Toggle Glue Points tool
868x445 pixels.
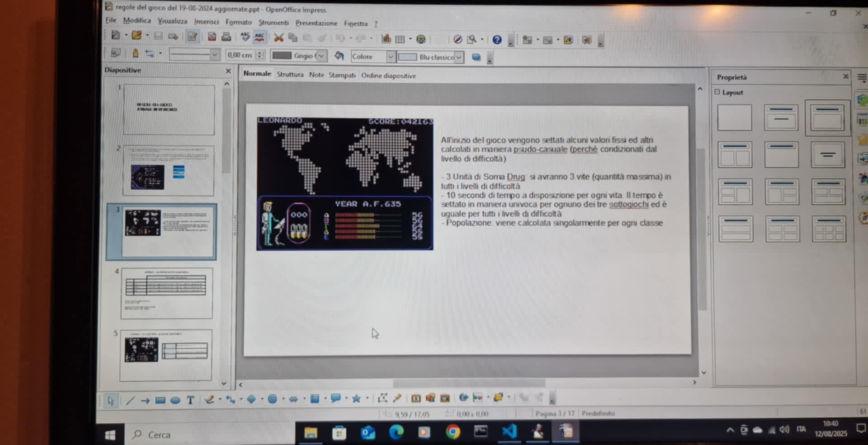point(397,398)
